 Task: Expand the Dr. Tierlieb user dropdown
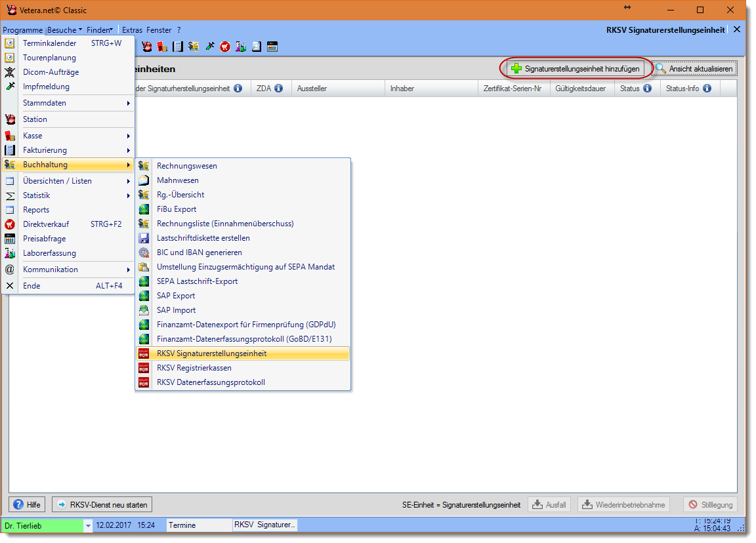pyautogui.click(x=88, y=525)
